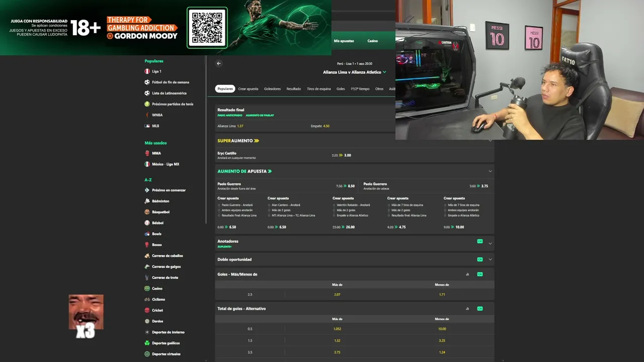Open the Deportes virtuales icon
Viewport: 644px width, 362px height.
147,354
